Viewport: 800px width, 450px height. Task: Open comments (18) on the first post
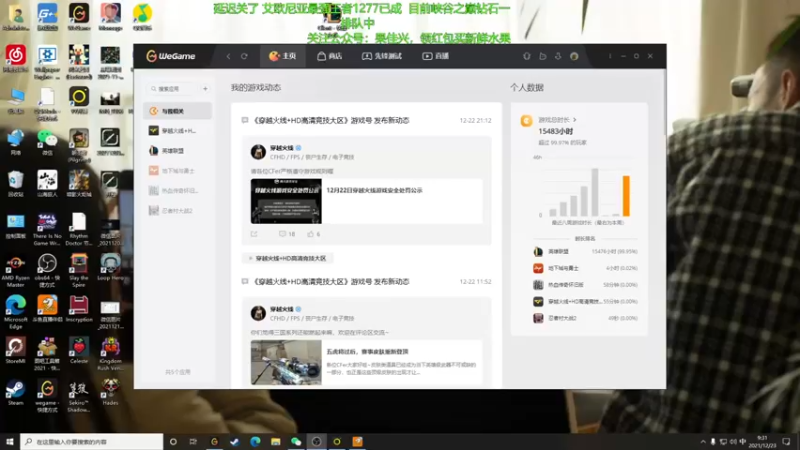(x=287, y=234)
